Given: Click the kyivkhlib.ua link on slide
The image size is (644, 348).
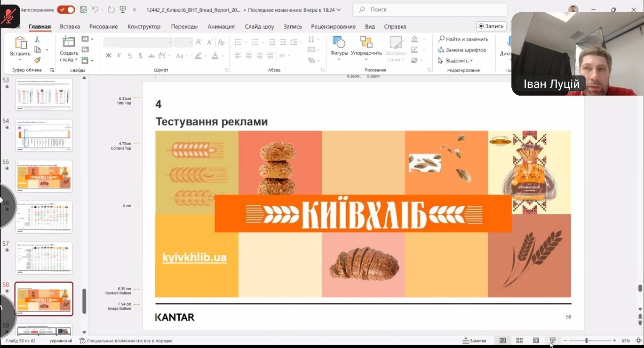Looking at the screenshot, I should 194,258.
